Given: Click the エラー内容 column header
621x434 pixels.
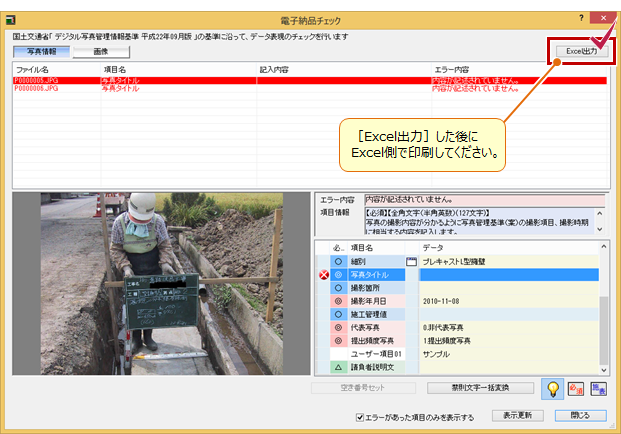Looking at the screenshot, I should (x=519, y=70).
